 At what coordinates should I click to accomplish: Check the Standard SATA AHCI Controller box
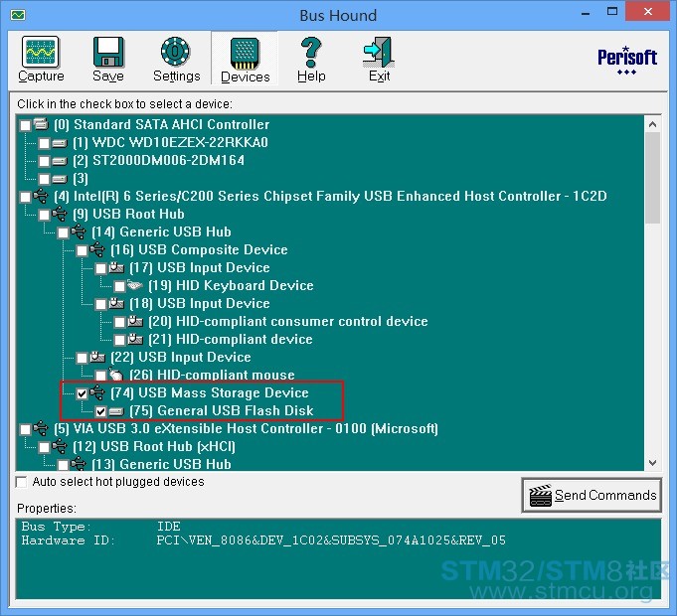coord(26,125)
